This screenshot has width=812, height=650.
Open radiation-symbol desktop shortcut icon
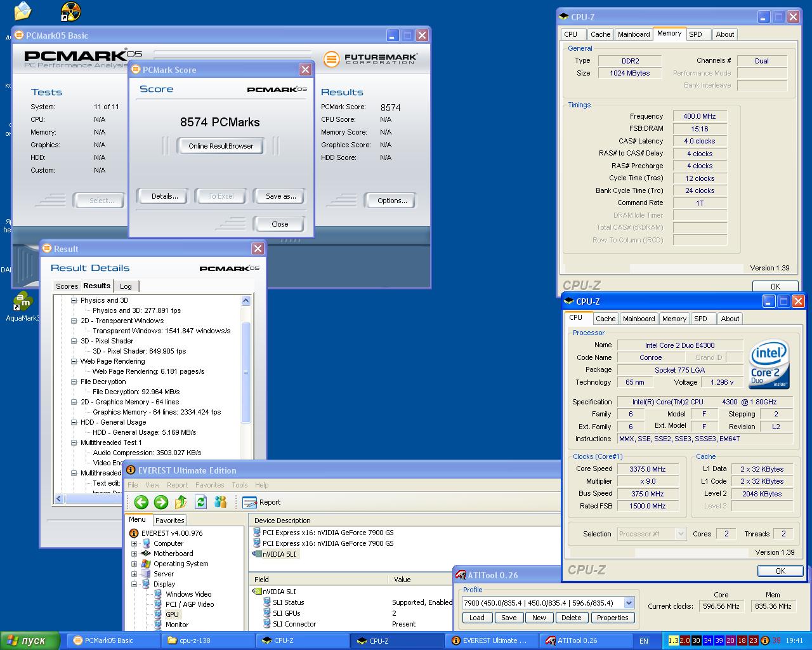70,11
